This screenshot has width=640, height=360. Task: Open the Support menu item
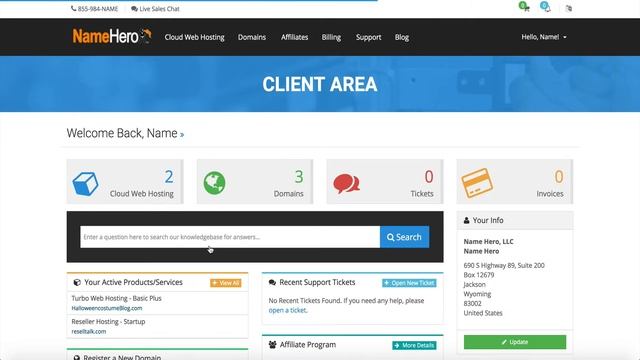(x=368, y=37)
